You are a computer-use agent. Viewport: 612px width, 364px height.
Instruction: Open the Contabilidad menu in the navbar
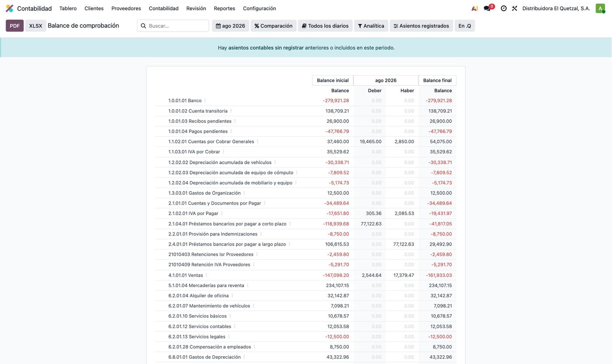point(163,8)
